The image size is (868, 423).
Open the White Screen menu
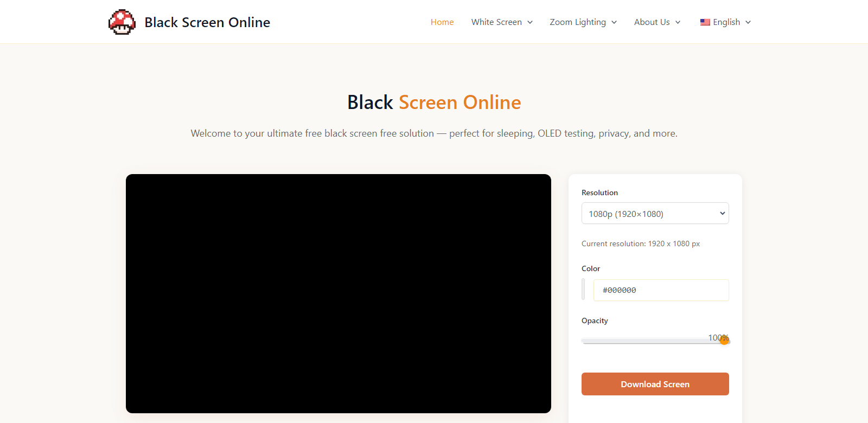(x=496, y=22)
